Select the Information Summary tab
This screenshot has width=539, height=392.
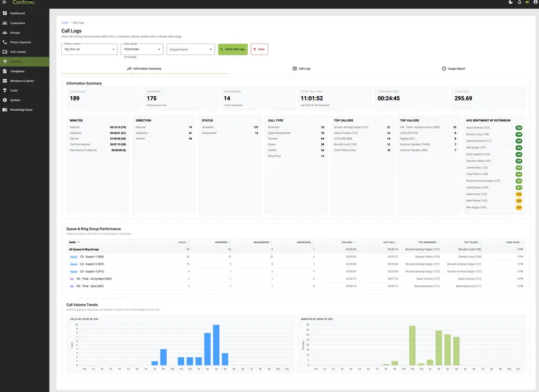(x=144, y=69)
